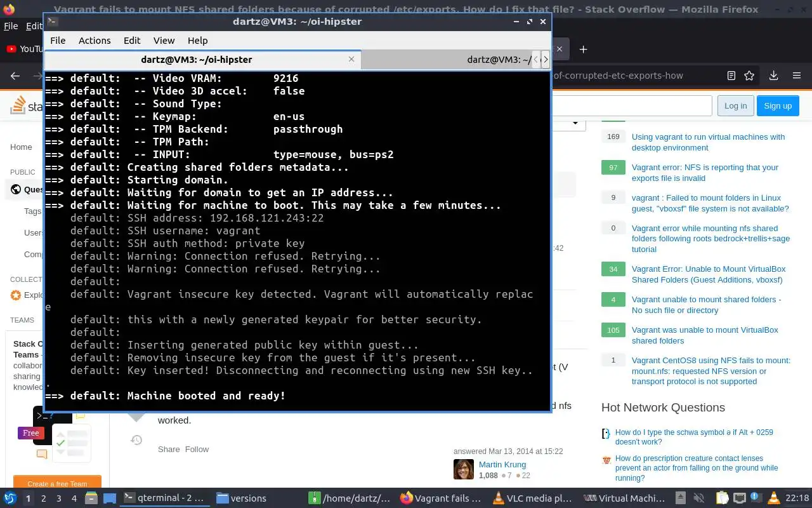Open 'Failed to mount folders in Linux guest' link
The width and height of the screenshot is (812, 508).
(710, 203)
